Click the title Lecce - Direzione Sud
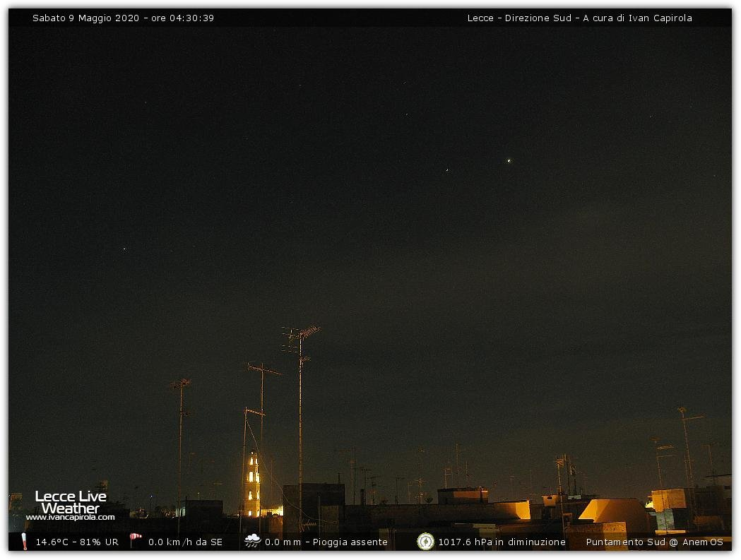The height and width of the screenshot is (560, 741). point(519,18)
